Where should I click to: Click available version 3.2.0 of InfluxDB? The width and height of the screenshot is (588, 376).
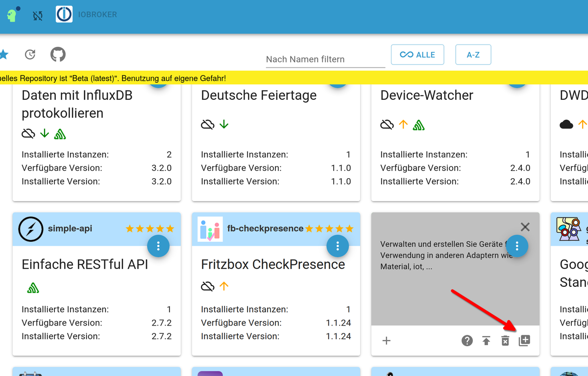pos(161,168)
